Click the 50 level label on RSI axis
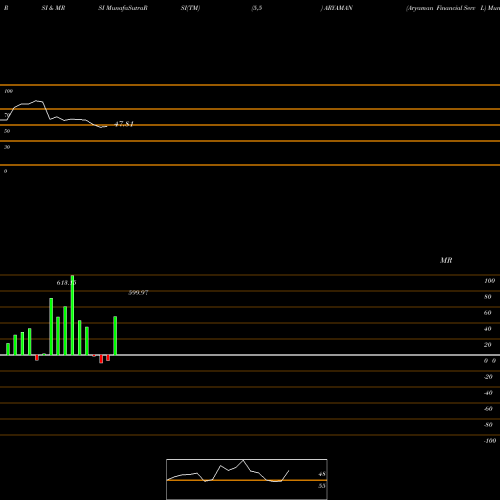Viewport: 500px width, 500px height. 7,131
